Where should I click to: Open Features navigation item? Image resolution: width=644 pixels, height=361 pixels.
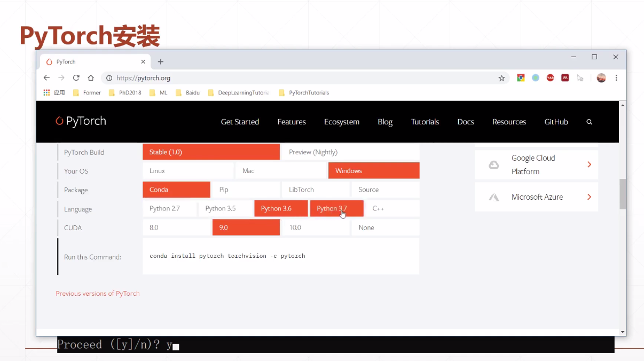click(292, 122)
